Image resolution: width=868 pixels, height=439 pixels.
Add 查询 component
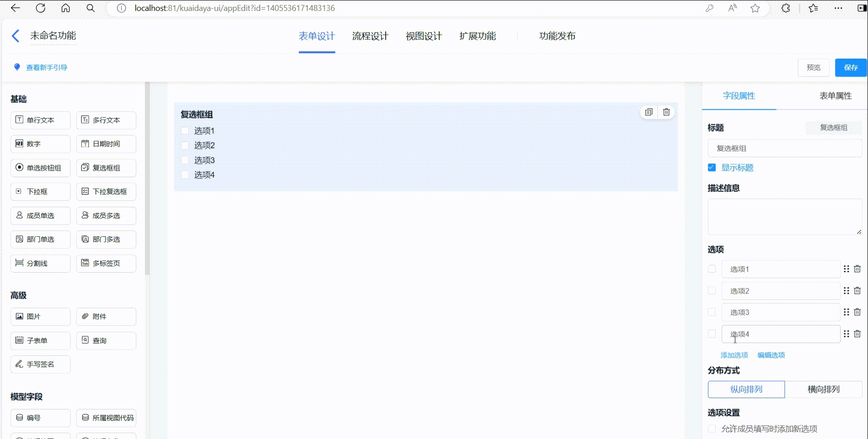pos(106,341)
